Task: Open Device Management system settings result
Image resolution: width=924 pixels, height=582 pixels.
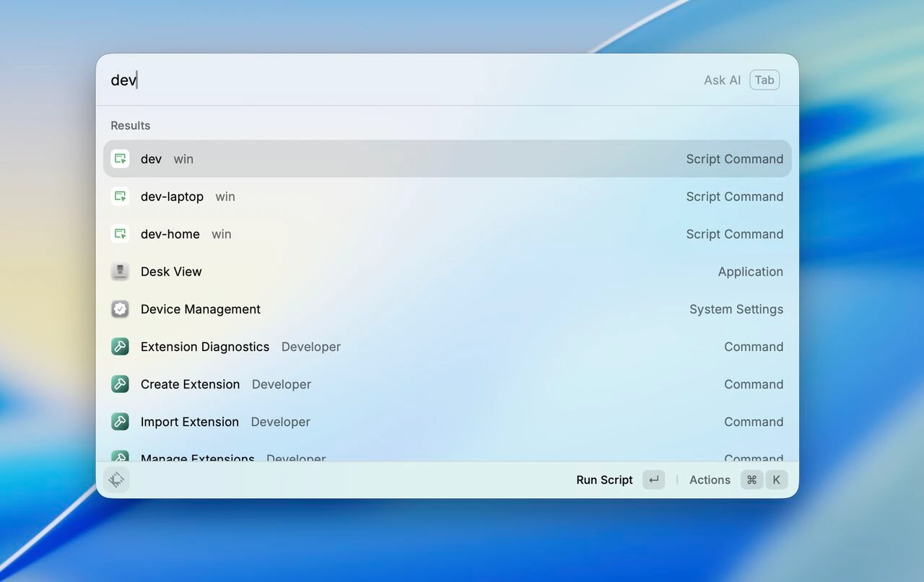Action: [x=448, y=309]
